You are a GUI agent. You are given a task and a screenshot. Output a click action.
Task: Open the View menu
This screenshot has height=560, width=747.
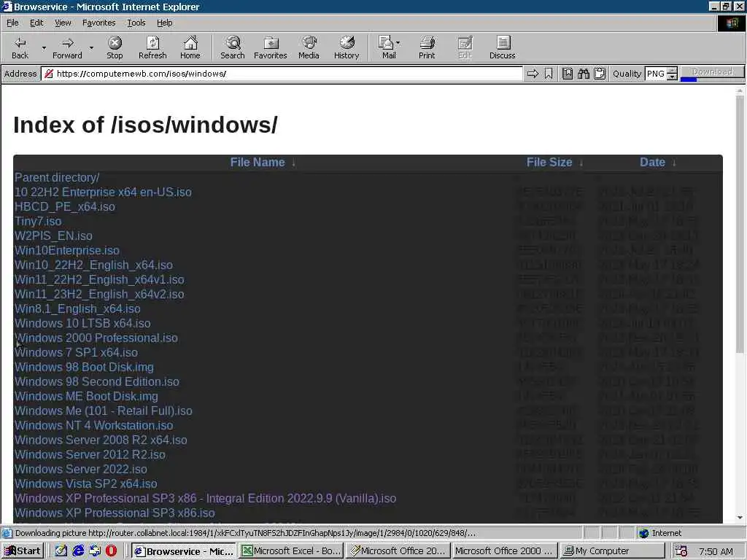point(63,23)
